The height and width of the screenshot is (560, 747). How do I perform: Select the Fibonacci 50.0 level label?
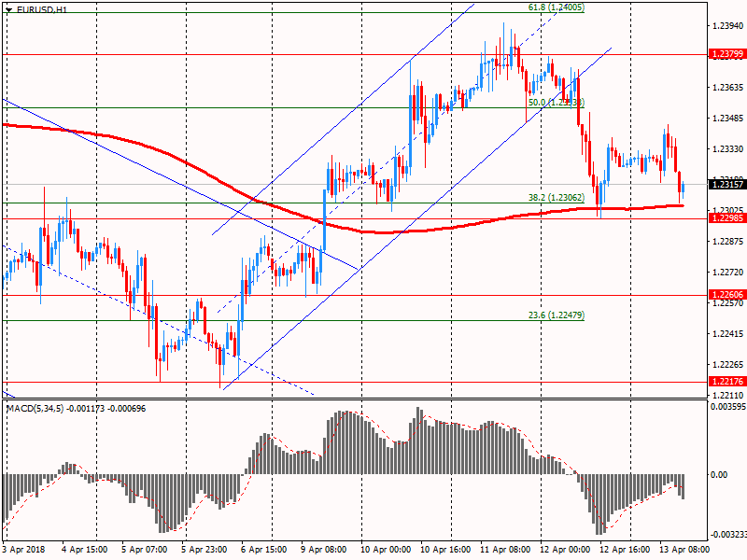(x=556, y=103)
